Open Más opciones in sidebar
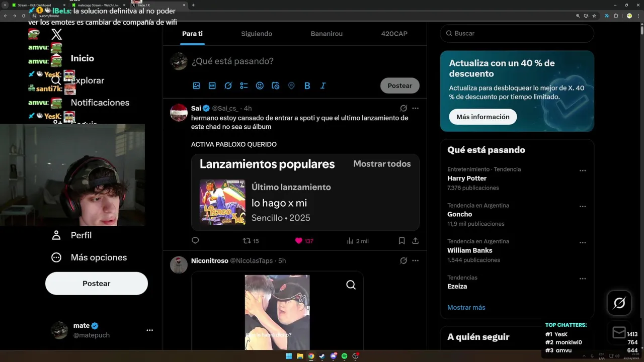 [89, 257]
